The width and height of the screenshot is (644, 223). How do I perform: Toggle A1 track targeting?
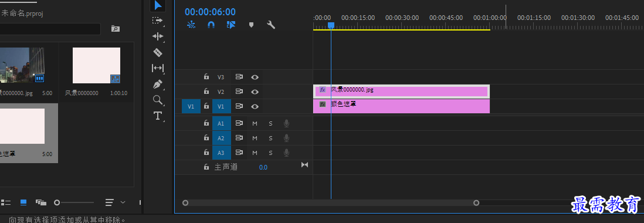(221, 123)
